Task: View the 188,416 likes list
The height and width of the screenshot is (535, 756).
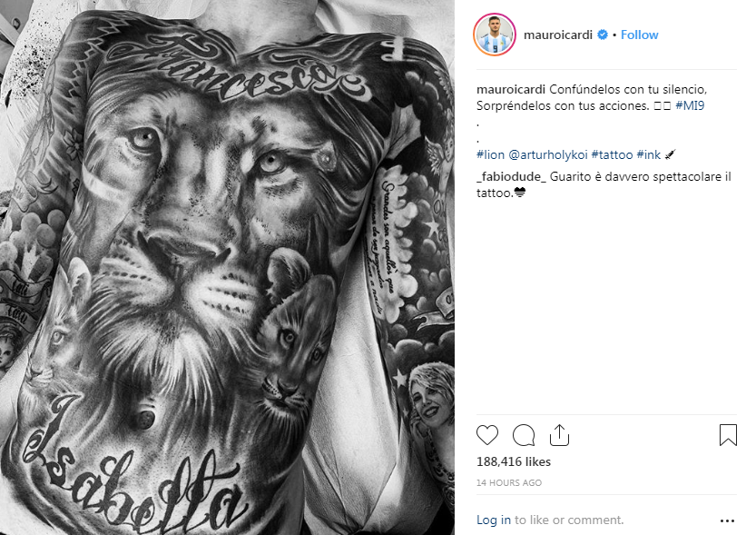Action: pos(514,461)
